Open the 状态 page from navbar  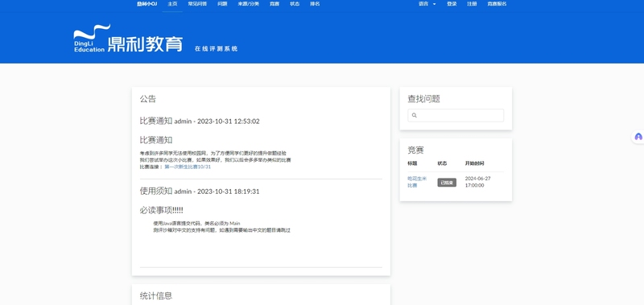(x=295, y=4)
